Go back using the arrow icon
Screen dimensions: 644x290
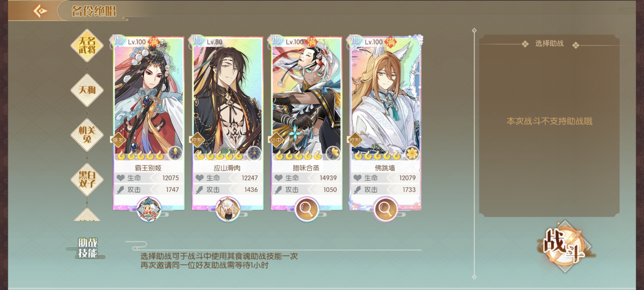(40, 11)
